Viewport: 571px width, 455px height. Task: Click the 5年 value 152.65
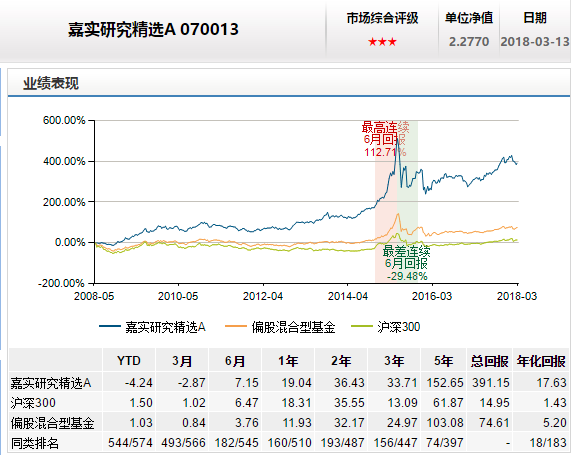tap(445, 383)
